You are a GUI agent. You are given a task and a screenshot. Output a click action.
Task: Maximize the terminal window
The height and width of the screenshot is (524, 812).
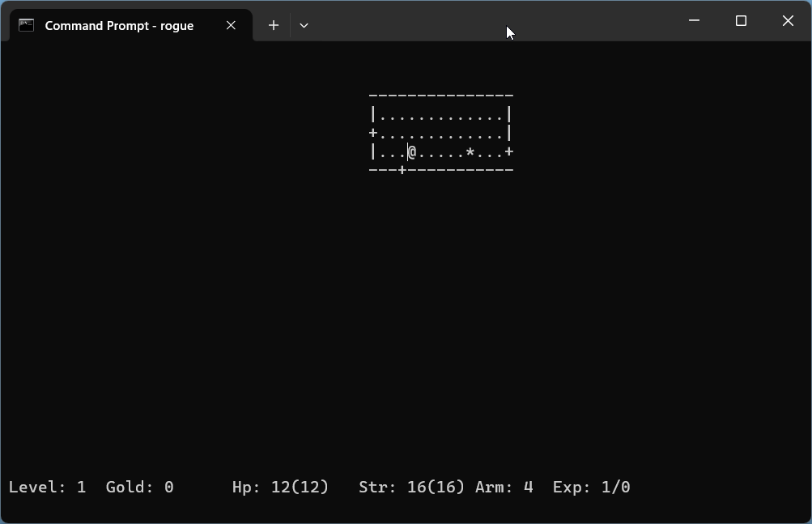pos(741,21)
